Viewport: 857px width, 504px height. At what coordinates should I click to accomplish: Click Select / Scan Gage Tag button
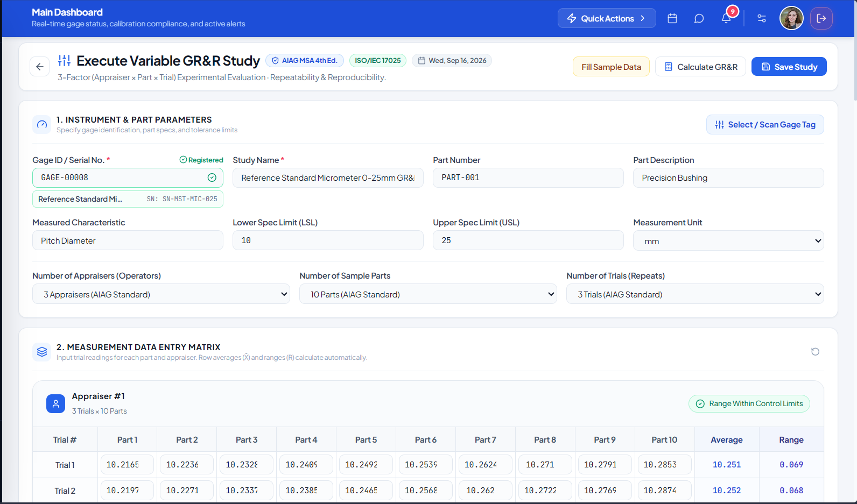click(x=765, y=125)
